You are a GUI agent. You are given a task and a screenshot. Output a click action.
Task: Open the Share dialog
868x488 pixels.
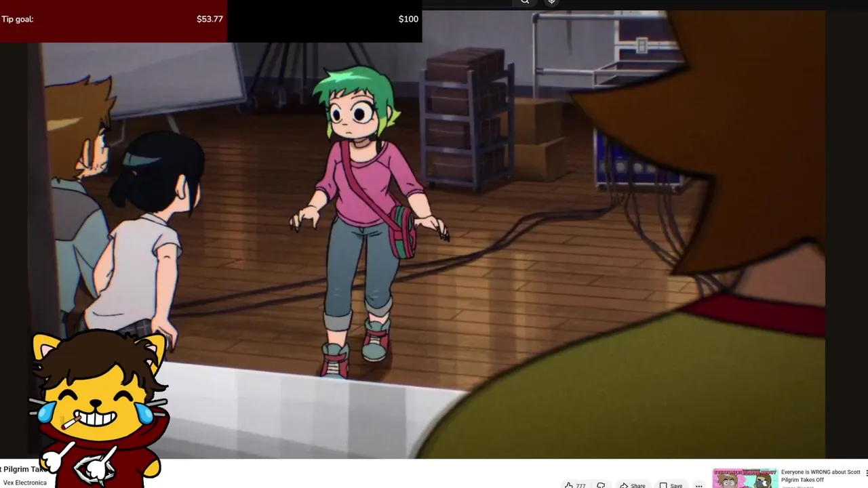pos(632,485)
